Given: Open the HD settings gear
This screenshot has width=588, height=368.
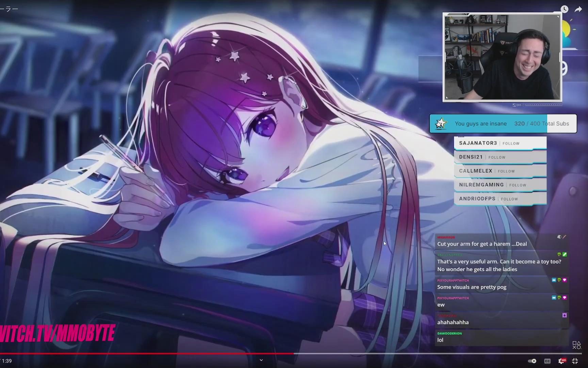Looking at the screenshot, I should (562, 361).
